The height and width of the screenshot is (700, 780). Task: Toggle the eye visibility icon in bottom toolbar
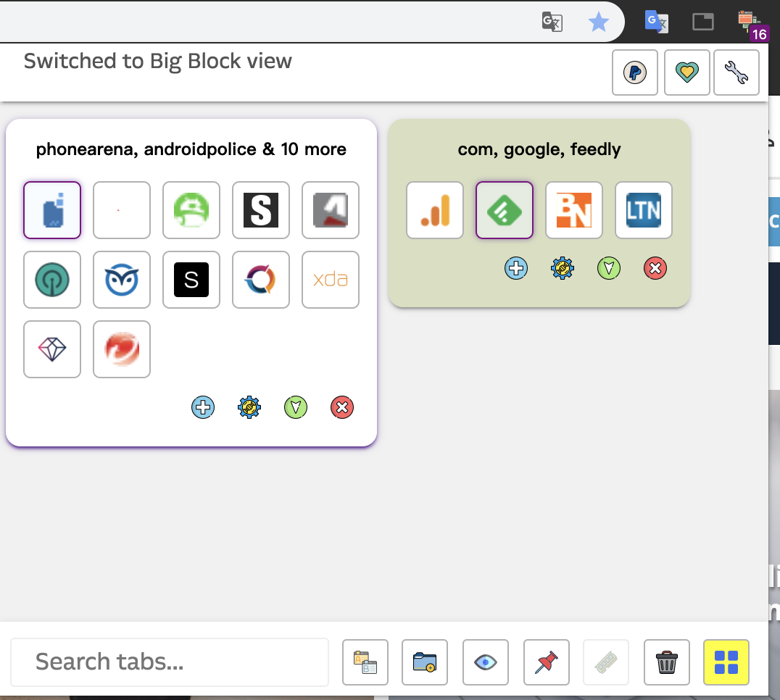click(x=485, y=662)
